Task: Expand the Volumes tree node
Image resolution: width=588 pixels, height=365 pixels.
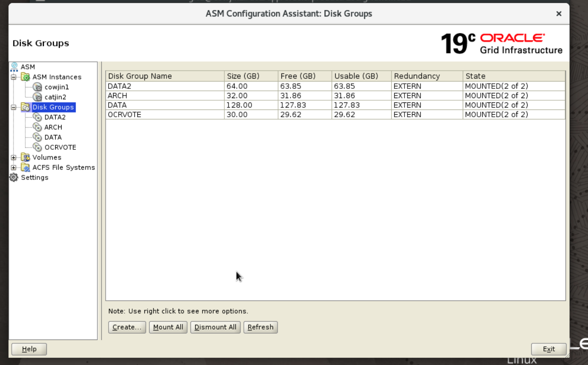Action: click(x=14, y=157)
